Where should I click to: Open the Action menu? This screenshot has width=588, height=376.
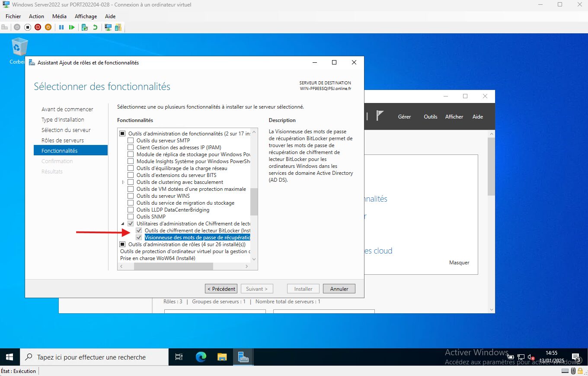36,16
